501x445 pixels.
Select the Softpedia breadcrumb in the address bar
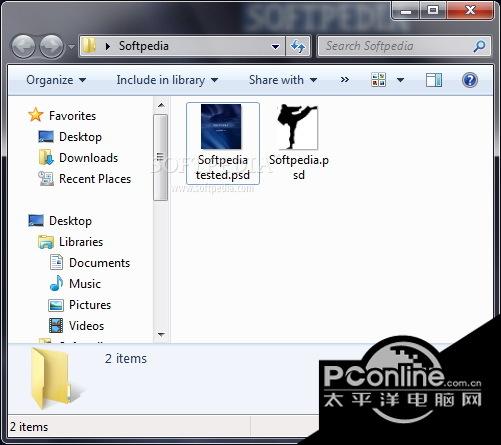pyautogui.click(x=144, y=46)
